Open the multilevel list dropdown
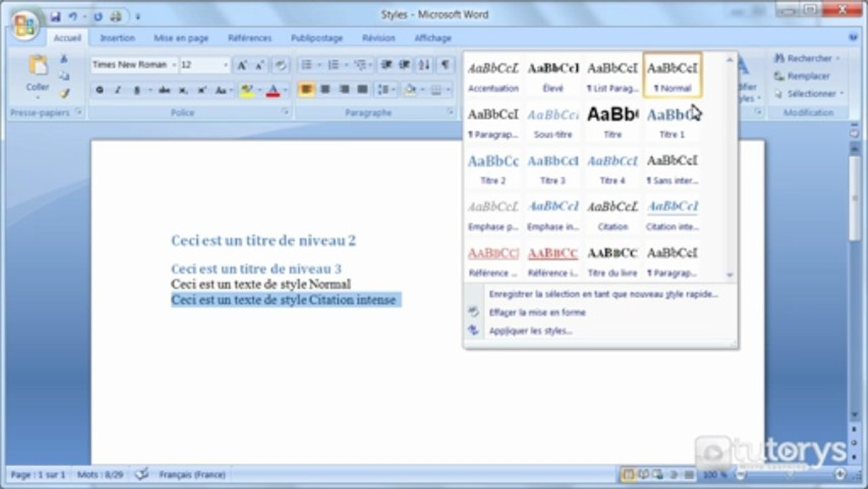868x489 pixels. [362, 65]
